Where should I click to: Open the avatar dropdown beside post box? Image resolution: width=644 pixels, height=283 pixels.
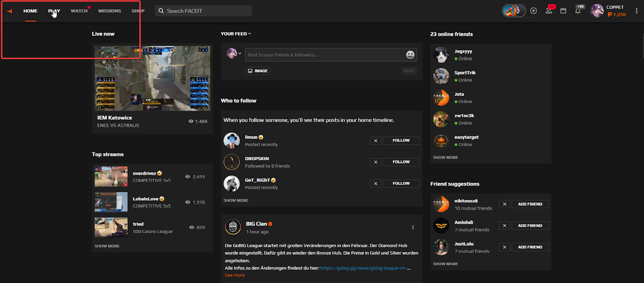[234, 54]
